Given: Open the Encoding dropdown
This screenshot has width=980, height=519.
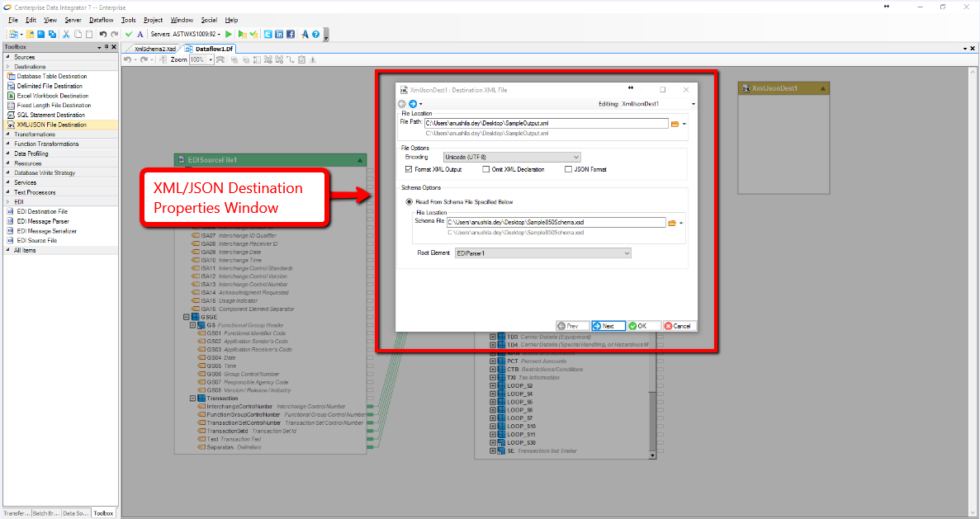Looking at the screenshot, I should pyautogui.click(x=511, y=157).
